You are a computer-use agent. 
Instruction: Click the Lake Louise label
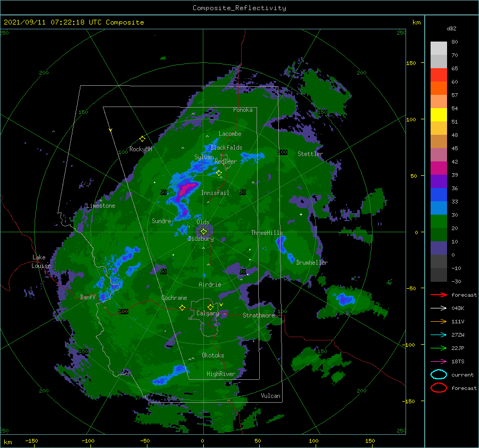coord(41,262)
